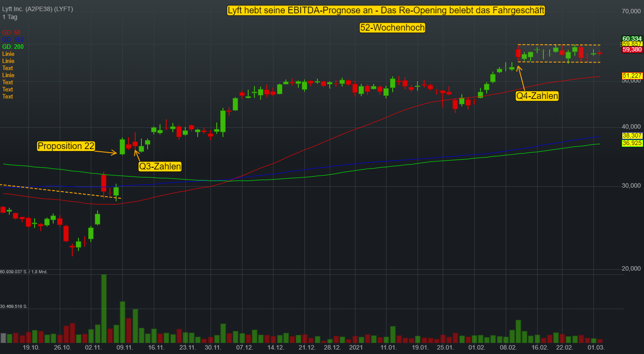Click the 25.01. date axis label
Screen dimensions: 644x354
pos(445,347)
